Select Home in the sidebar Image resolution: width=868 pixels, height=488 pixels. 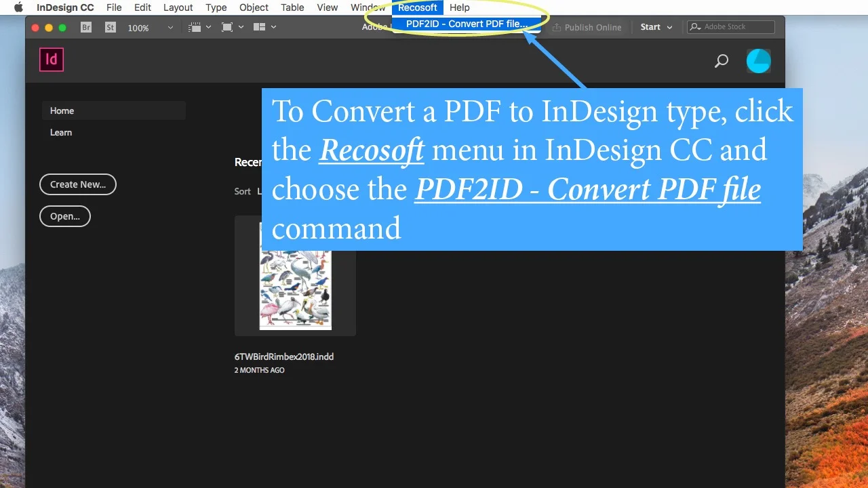[113, 110]
